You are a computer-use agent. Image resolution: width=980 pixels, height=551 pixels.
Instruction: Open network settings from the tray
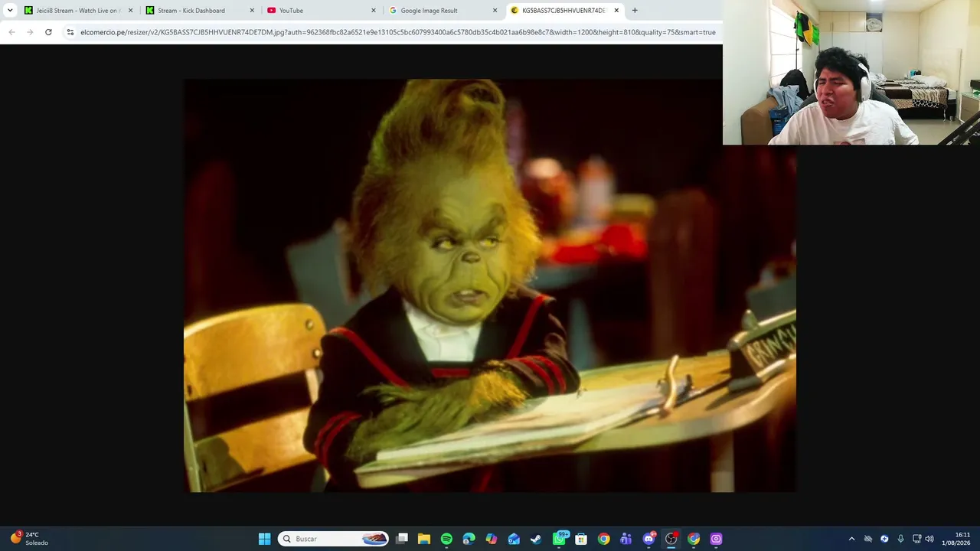(x=916, y=539)
